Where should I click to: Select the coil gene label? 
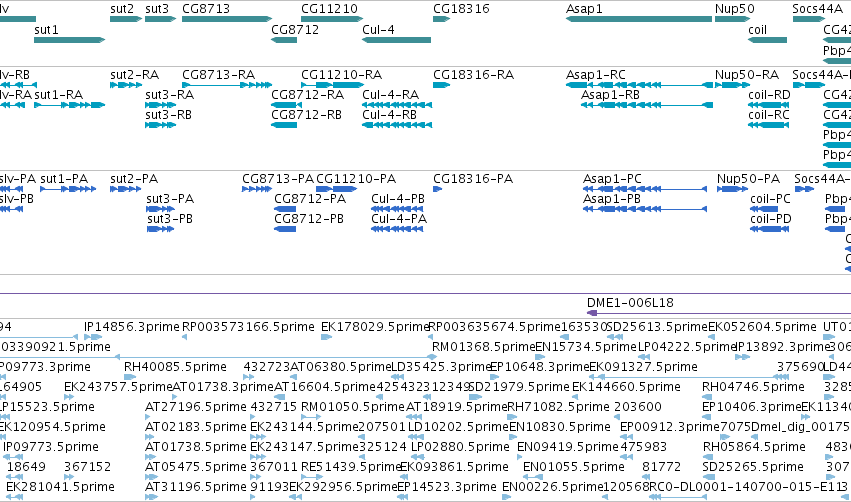coord(757,29)
